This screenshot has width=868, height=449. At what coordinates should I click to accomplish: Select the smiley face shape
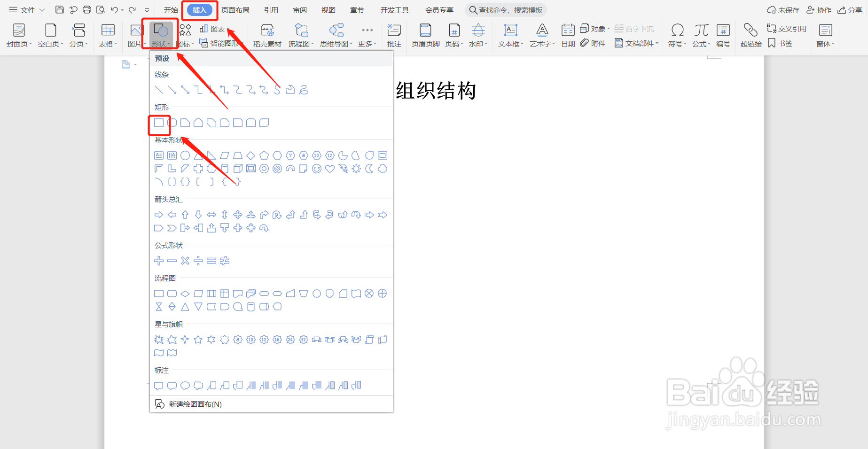tap(317, 169)
